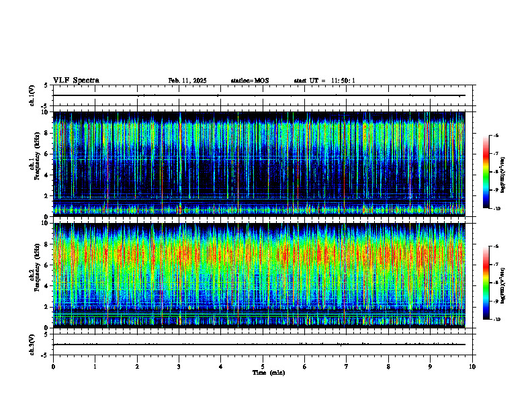The width and height of the screenshot is (532, 411).
Task: Click the time axis tick label '3'
Action: coord(179,367)
